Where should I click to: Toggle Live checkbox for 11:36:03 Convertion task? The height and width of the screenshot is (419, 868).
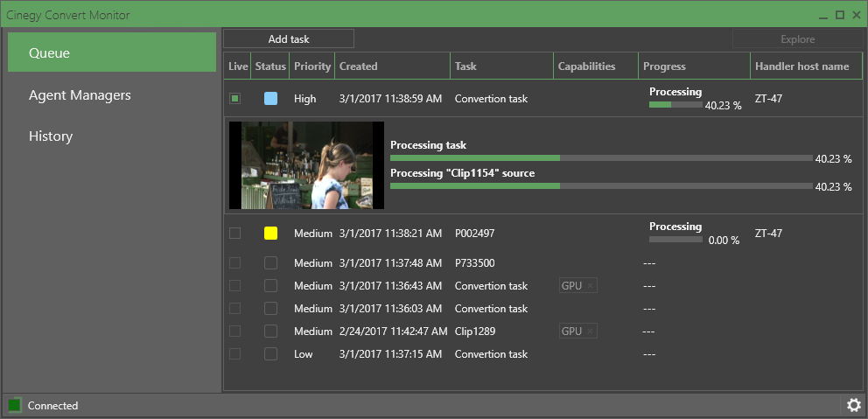(235, 308)
